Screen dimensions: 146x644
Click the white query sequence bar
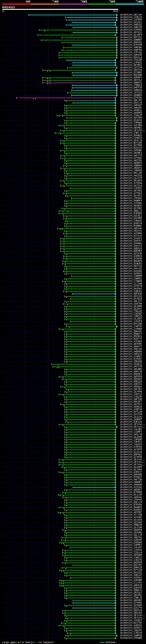[60, 10]
